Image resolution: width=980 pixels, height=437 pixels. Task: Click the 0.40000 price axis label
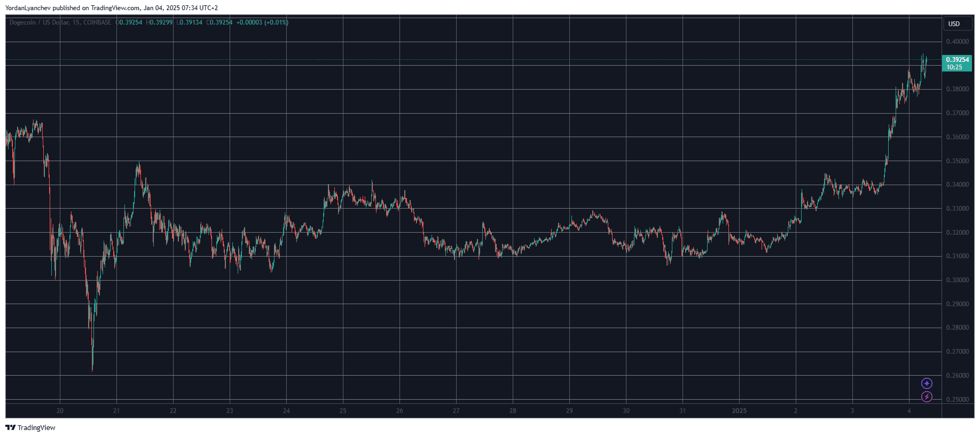point(957,42)
